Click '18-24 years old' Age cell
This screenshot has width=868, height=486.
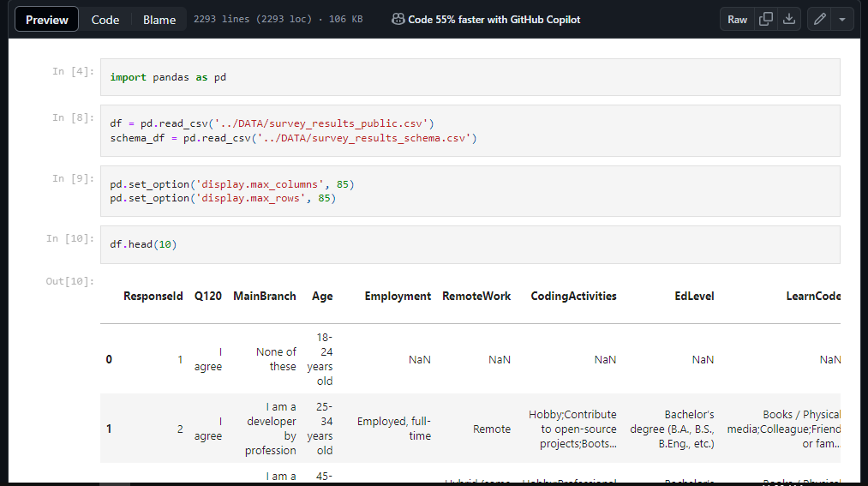pyautogui.click(x=320, y=359)
